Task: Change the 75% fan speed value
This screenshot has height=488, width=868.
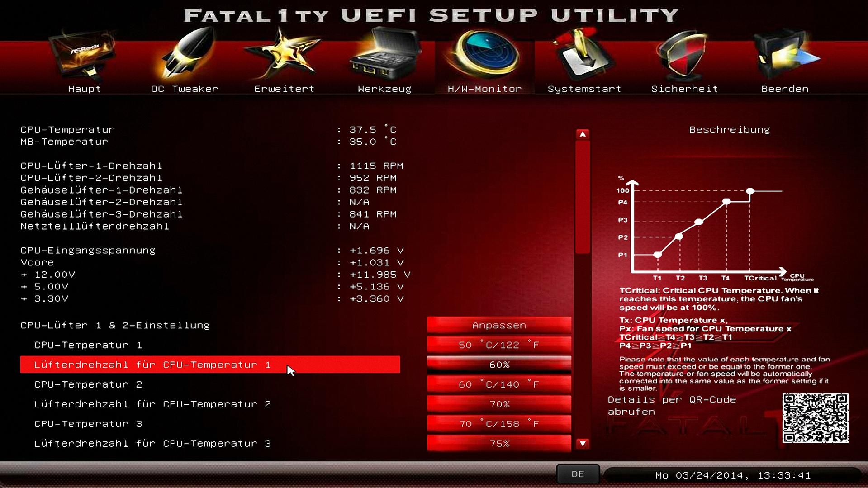Action: coord(499,443)
